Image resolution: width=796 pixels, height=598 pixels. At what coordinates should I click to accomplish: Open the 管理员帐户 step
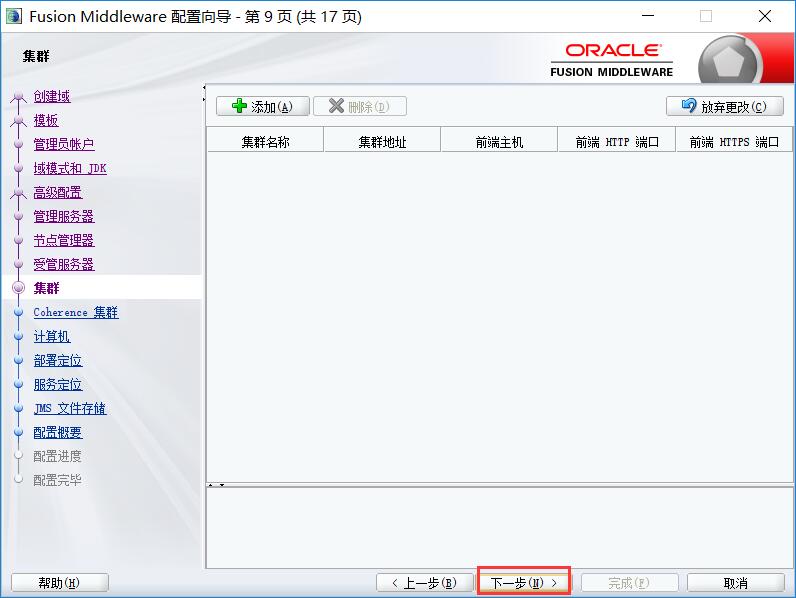click(64, 144)
